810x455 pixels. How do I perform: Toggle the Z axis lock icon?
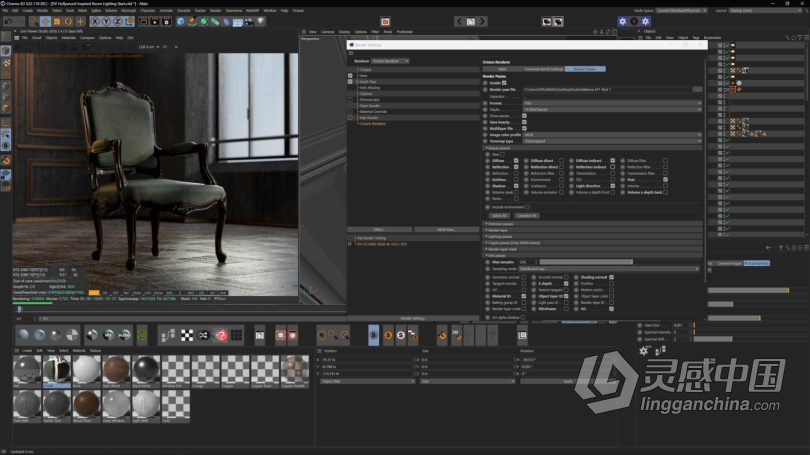(x=117, y=22)
